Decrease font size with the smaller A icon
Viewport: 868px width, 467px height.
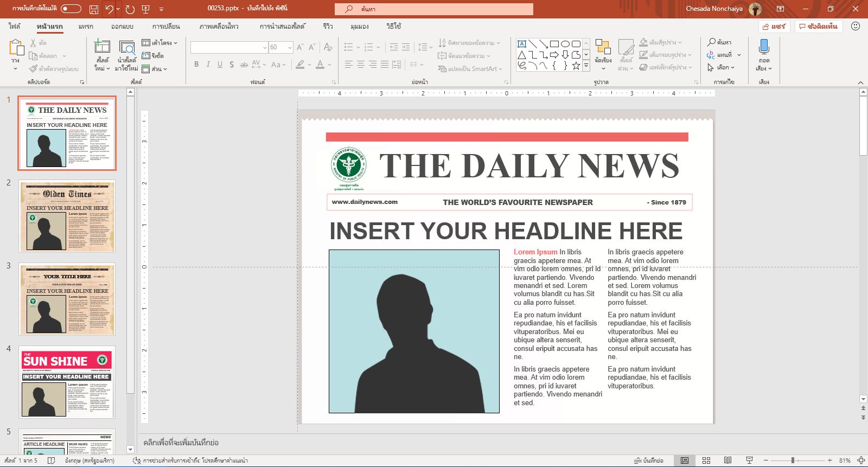(x=312, y=47)
